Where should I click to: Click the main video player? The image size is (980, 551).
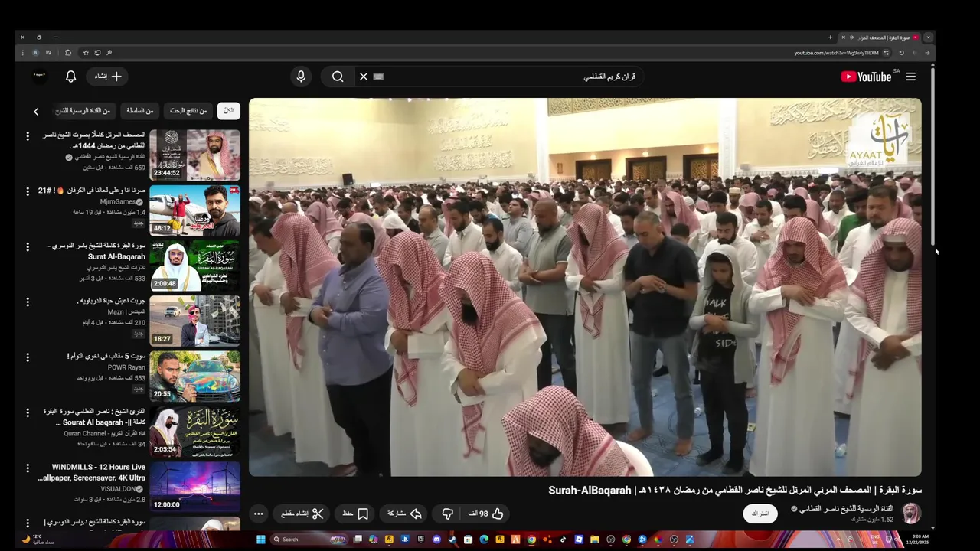(585, 287)
